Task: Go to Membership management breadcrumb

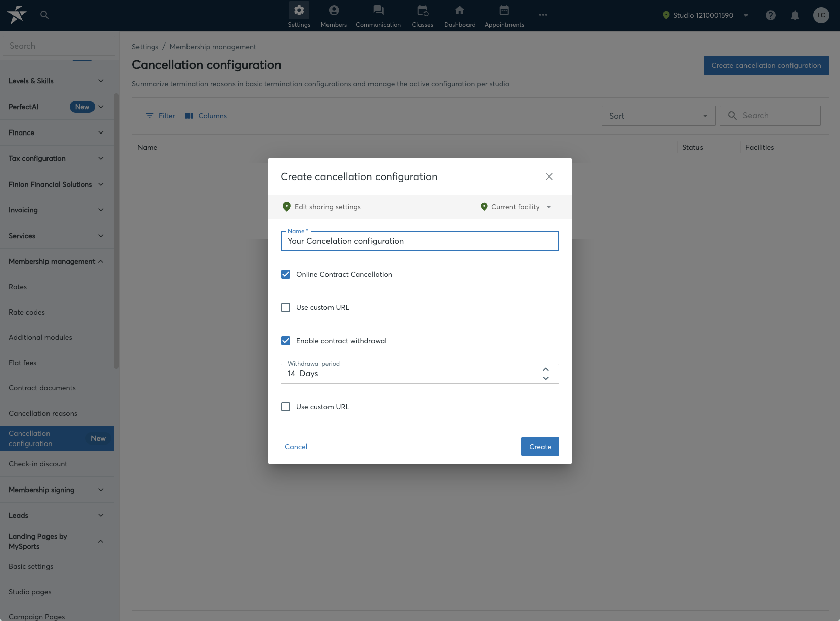Action: (213, 47)
